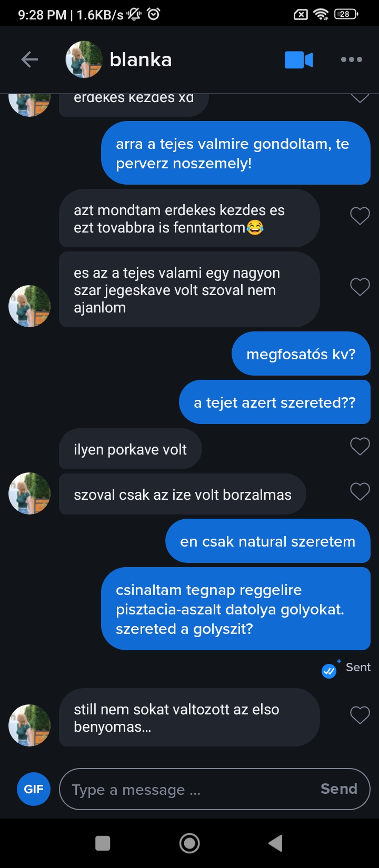Open blanka's profile picture in the header

84,59
